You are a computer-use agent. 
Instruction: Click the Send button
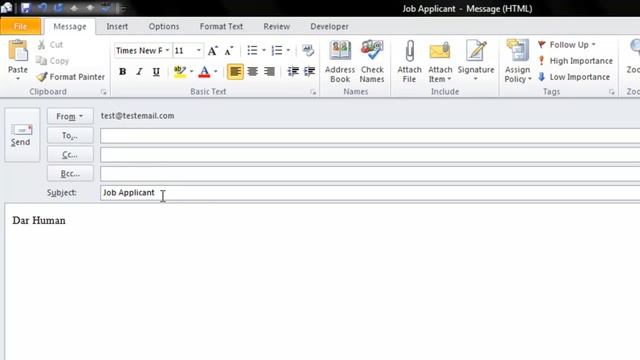[22, 135]
